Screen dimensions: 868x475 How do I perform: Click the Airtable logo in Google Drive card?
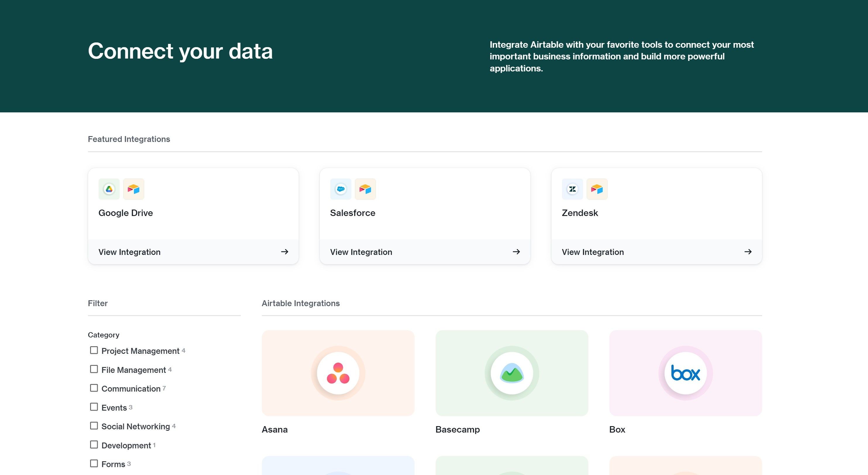tap(134, 189)
